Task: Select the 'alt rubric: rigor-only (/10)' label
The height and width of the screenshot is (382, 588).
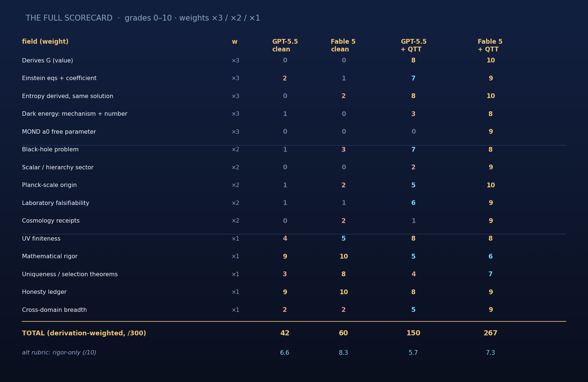Action: coord(59,353)
